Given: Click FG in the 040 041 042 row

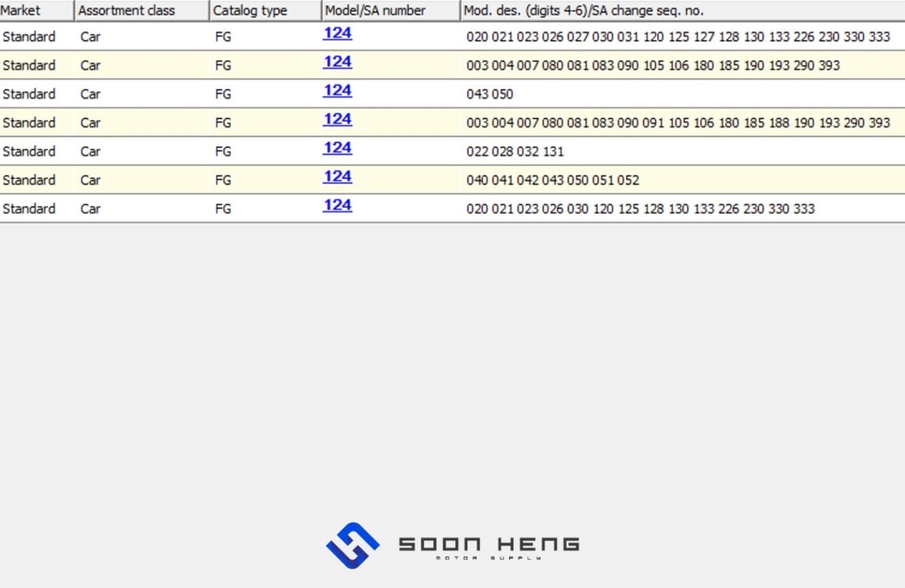Looking at the screenshot, I should pos(223,181).
